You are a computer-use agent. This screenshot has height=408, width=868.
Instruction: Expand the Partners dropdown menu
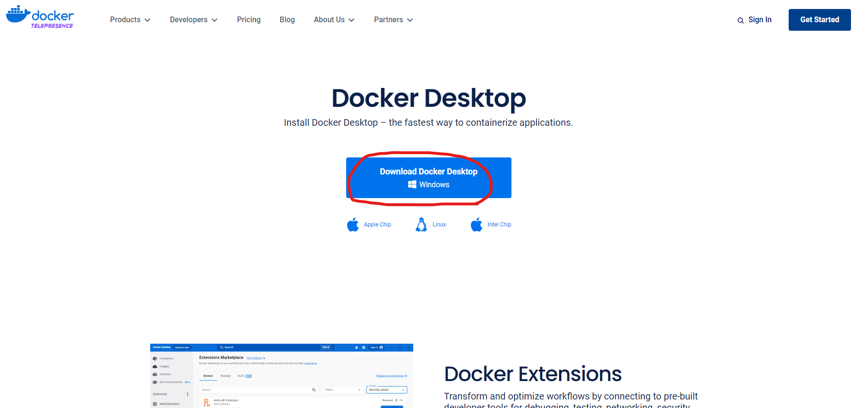click(393, 20)
